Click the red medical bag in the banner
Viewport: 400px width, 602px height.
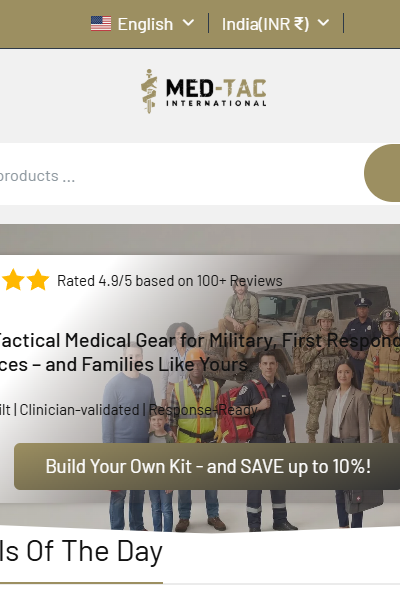(x=240, y=410)
